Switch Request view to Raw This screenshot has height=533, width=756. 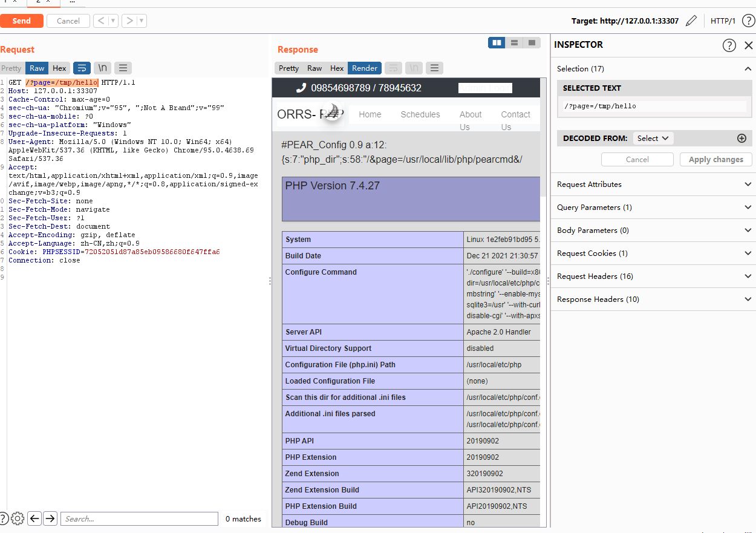[x=37, y=68]
